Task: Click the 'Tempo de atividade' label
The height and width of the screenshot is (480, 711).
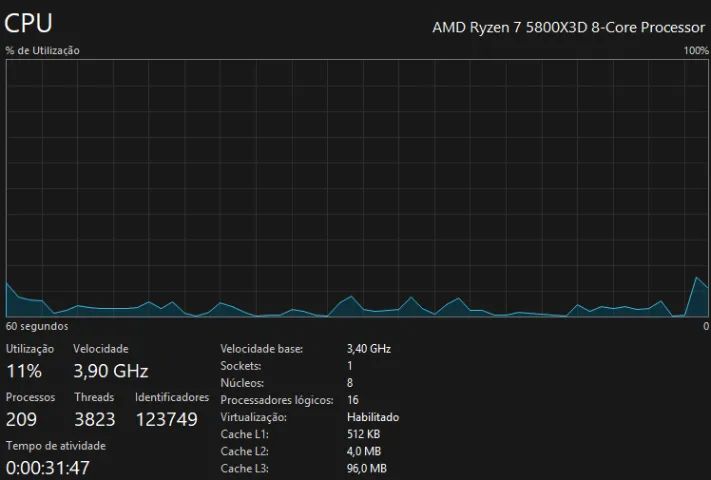Action: [56, 446]
